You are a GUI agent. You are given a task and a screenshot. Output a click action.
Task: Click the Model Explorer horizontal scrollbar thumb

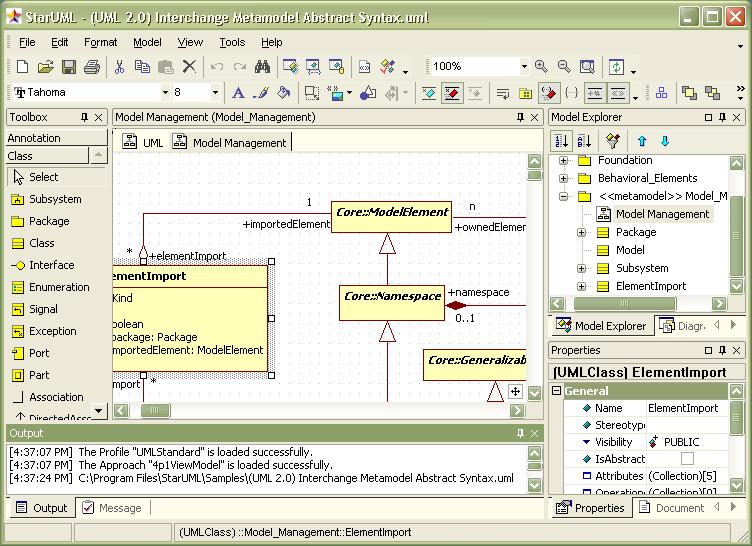click(x=624, y=303)
